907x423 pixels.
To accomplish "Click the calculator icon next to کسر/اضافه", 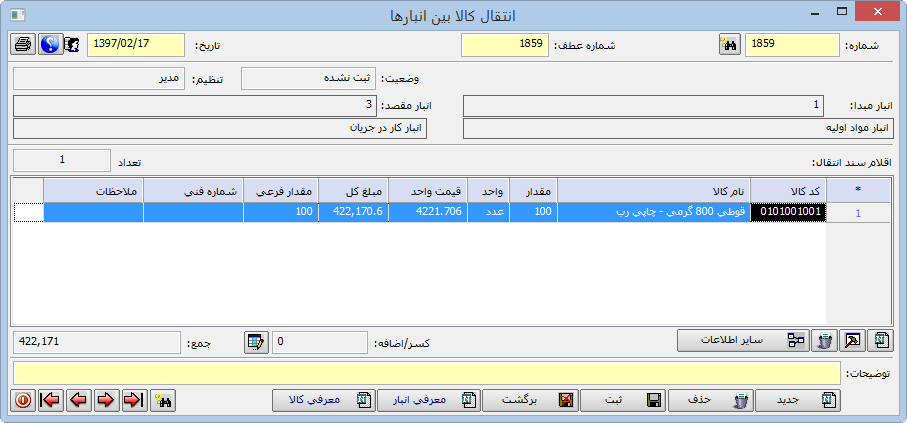I will (x=256, y=342).
